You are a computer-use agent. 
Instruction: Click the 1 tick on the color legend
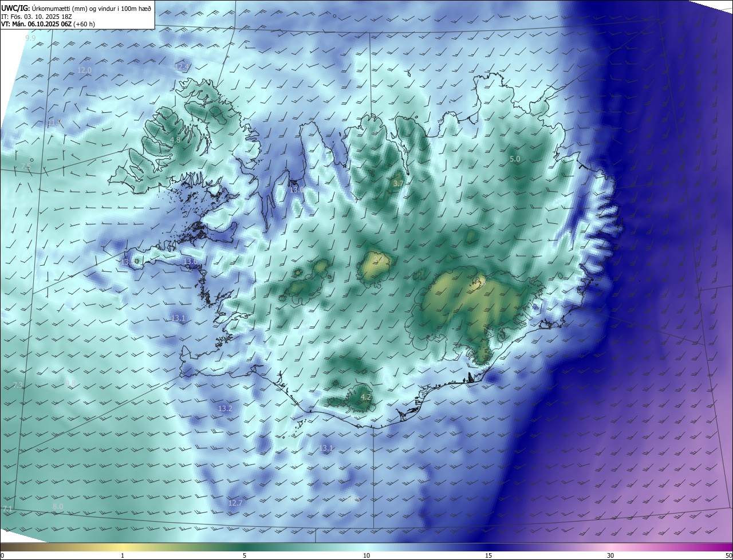(123, 555)
